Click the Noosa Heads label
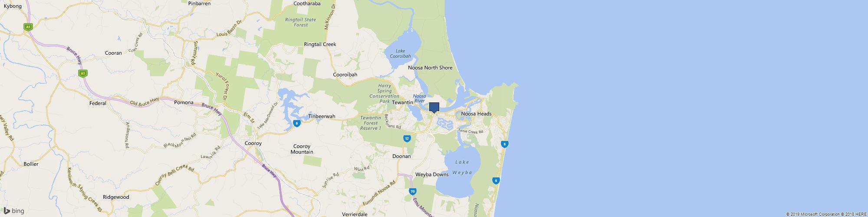This screenshot has height=217, width=868. pyautogui.click(x=477, y=114)
